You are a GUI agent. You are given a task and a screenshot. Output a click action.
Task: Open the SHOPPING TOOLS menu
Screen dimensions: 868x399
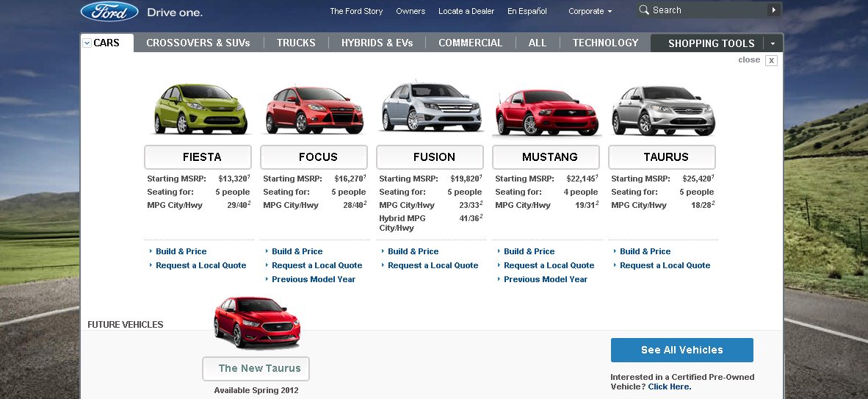(712, 43)
